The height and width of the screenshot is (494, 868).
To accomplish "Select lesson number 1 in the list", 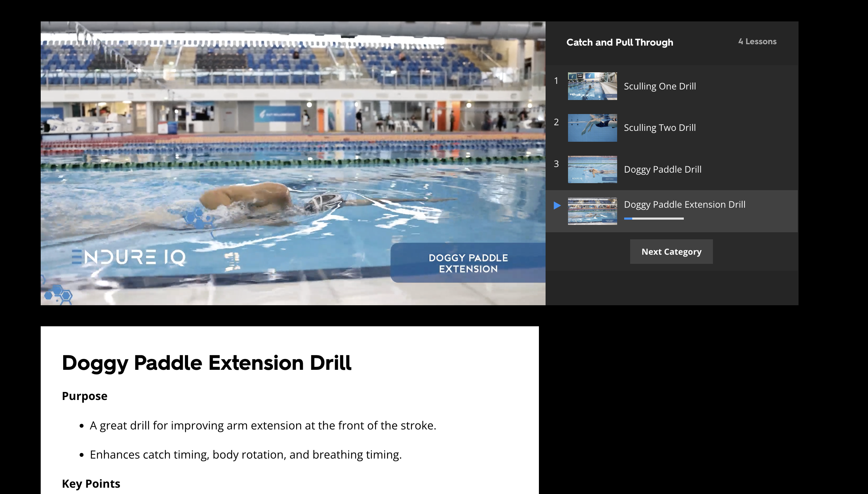I will 556,81.
